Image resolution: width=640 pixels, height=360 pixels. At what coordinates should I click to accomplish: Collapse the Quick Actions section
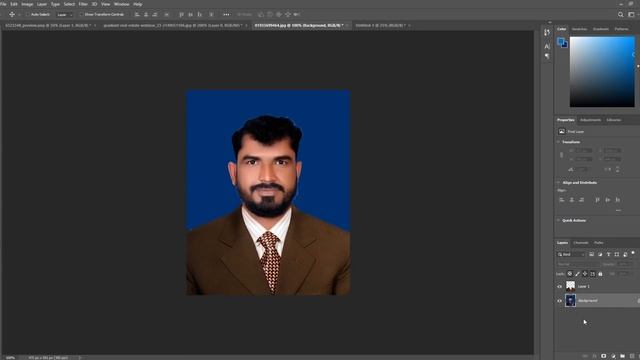(558, 220)
